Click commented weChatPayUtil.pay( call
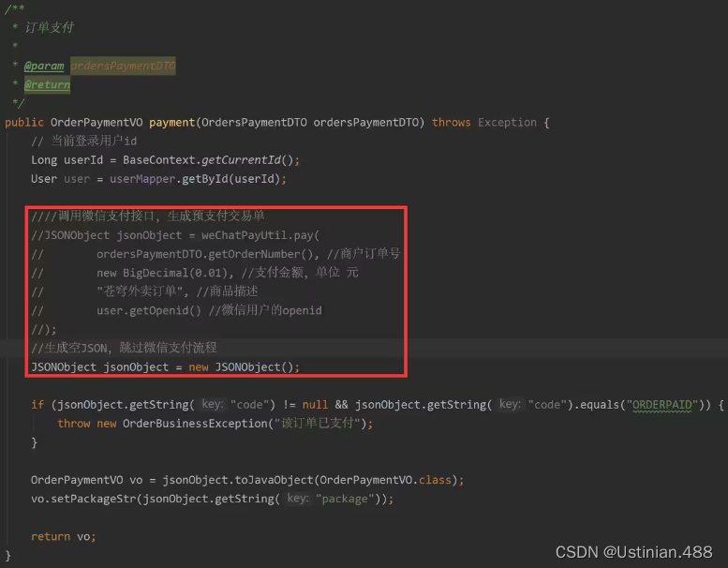Image resolution: width=728 pixels, height=568 pixels. pyautogui.click(x=260, y=235)
